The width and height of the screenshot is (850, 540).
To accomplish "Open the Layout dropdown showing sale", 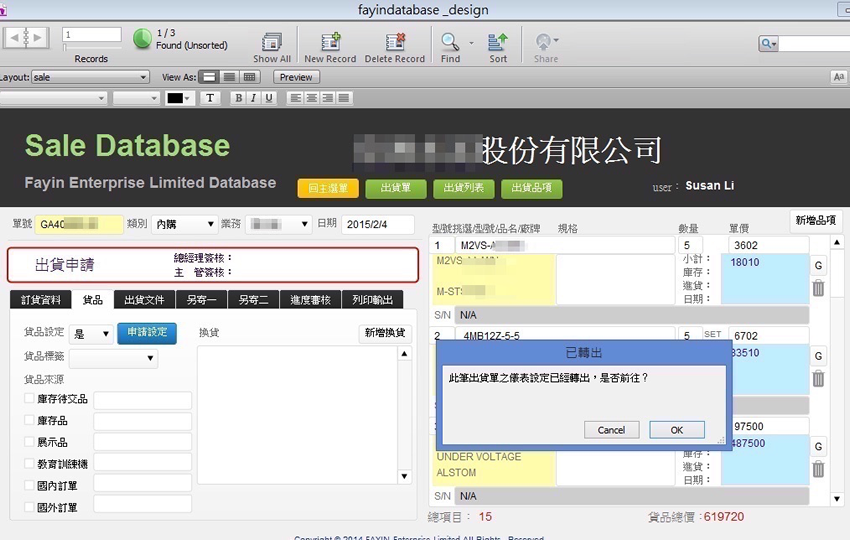I will tap(90, 77).
